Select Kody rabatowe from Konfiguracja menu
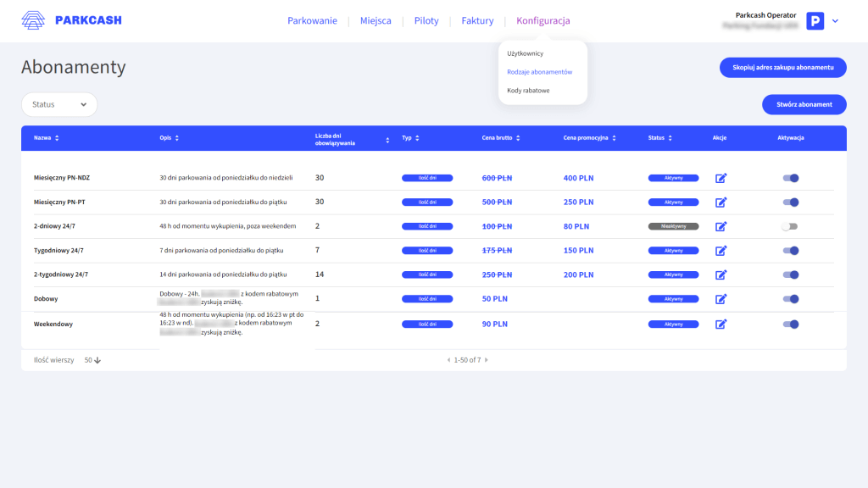This screenshot has height=488, width=868. pyautogui.click(x=528, y=91)
